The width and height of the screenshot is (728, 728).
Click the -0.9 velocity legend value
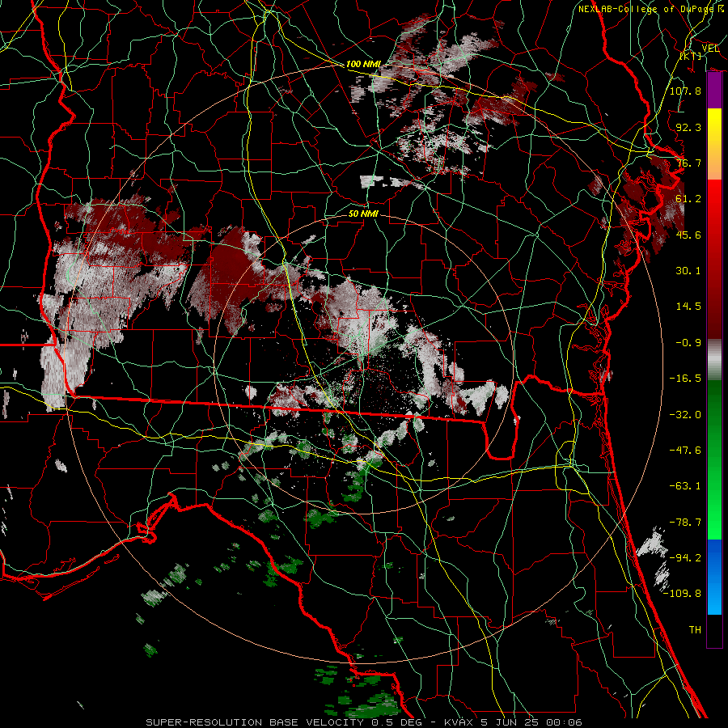pyautogui.click(x=688, y=343)
